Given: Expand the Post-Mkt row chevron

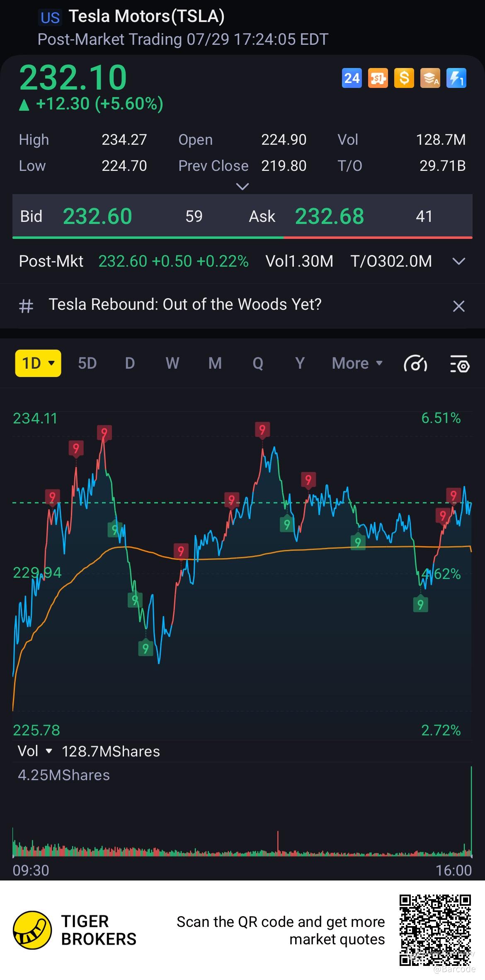Looking at the screenshot, I should 458,261.
